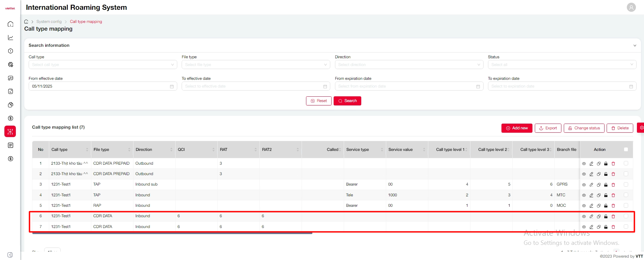Select the active Call type mapping sidebar item
The width and height of the screenshot is (644, 260).
[10, 131]
